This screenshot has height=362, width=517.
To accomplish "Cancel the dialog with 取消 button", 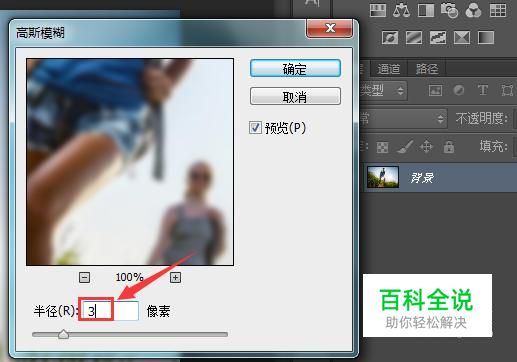I will click(x=295, y=96).
